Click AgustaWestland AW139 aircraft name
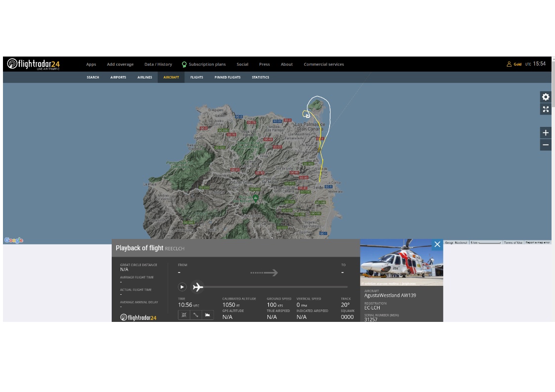 pyautogui.click(x=390, y=296)
